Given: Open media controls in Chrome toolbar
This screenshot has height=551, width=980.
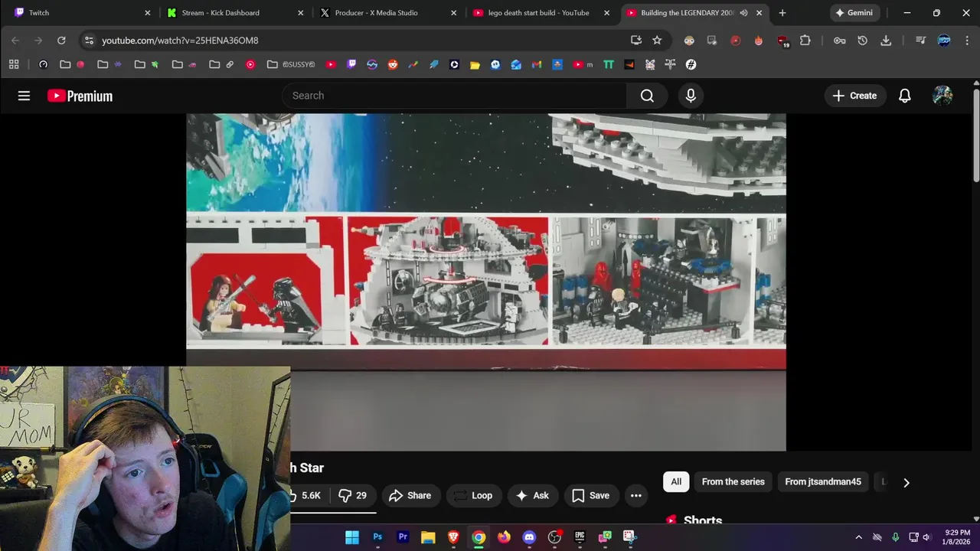Looking at the screenshot, I should pos(921,41).
